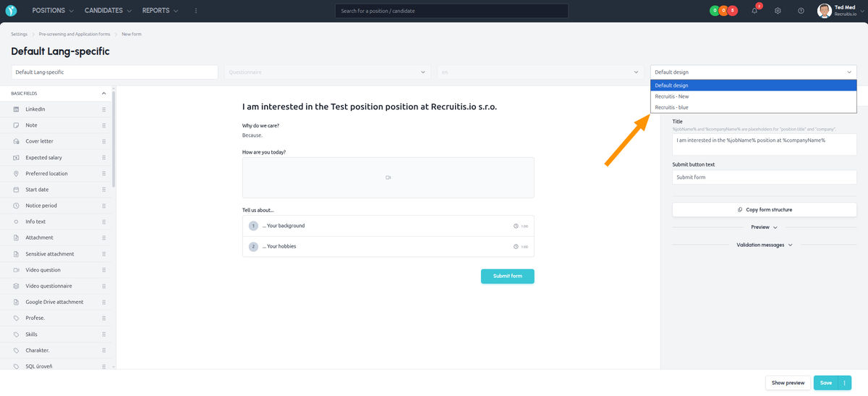Select SQL úroveň field in sidebar

[56, 366]
